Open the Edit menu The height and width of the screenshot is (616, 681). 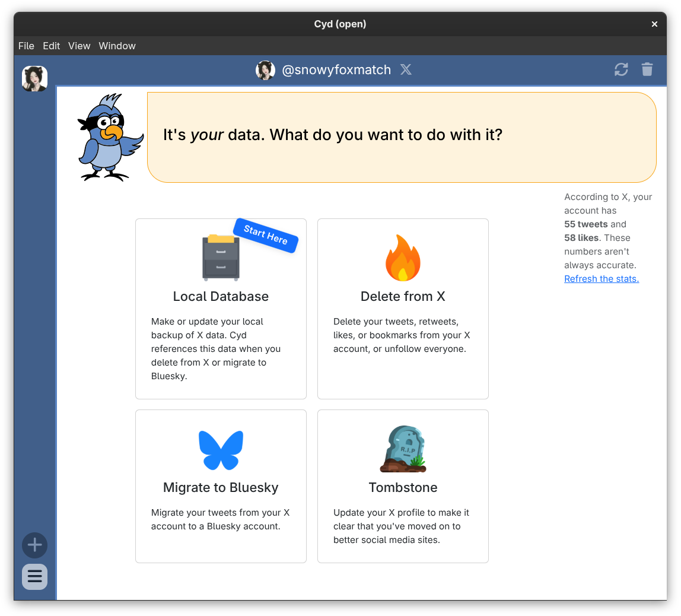[51, 46]
